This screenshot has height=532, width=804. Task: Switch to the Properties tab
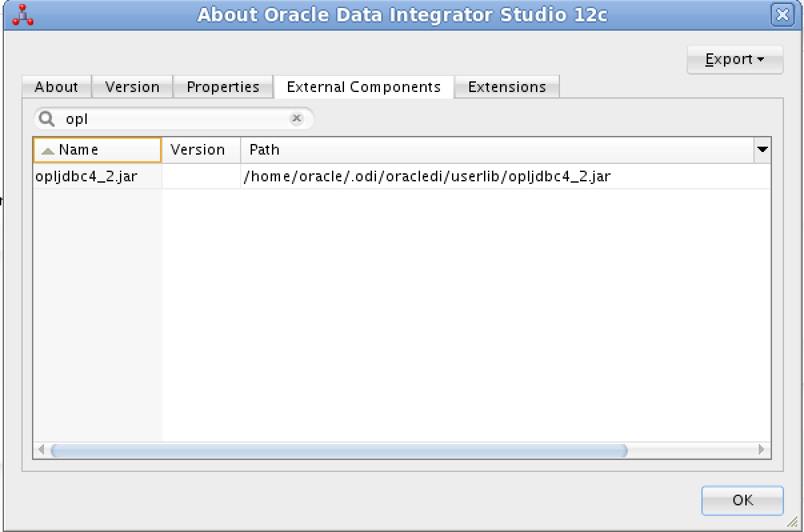(223, 87)
